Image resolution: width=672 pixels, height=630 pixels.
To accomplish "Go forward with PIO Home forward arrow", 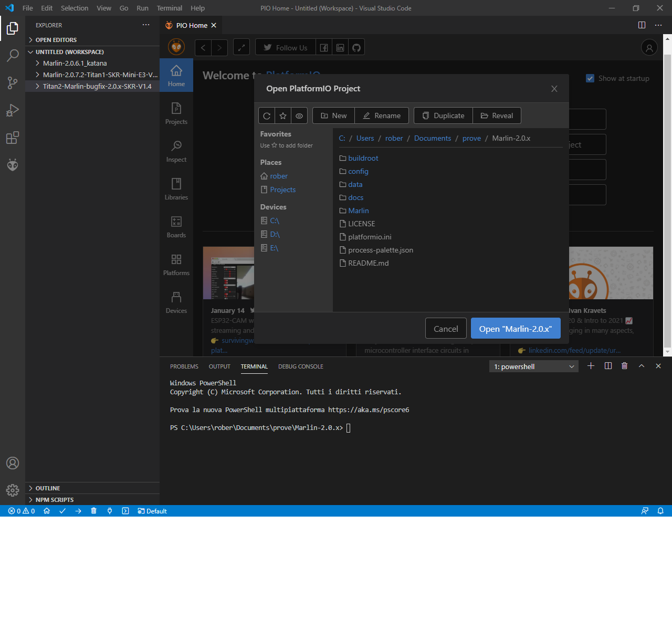I will 219,47.
